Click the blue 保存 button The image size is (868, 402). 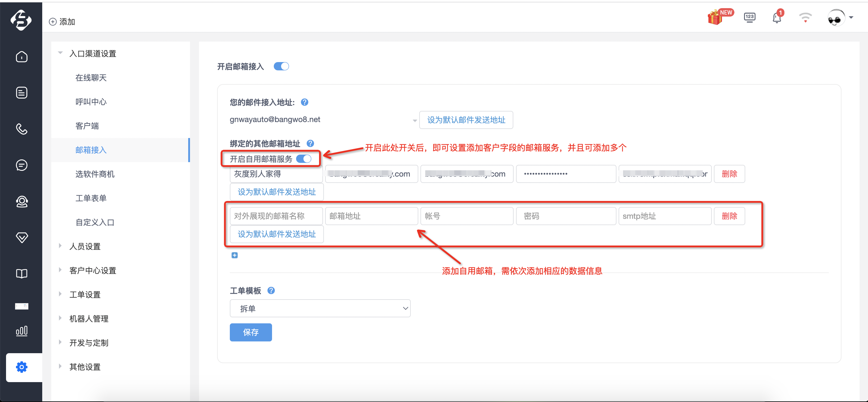pyautogui.click(x=251, y=332)
